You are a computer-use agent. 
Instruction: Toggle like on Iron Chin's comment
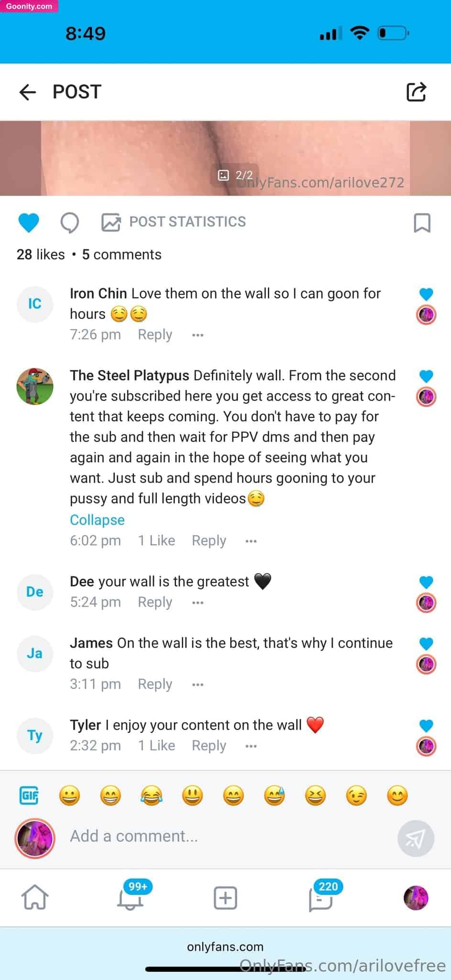click(x=426, y=294)
